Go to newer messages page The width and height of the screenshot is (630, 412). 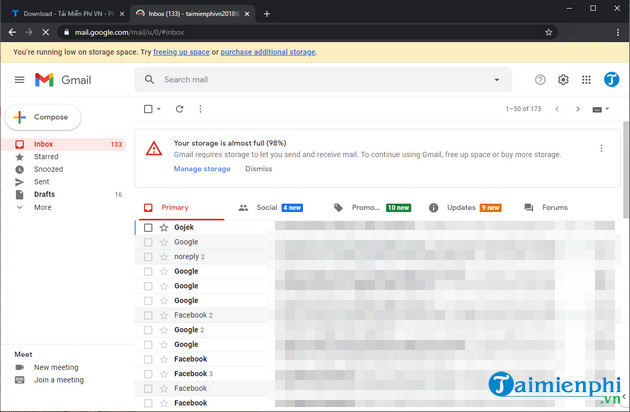(x=557, y=109)
